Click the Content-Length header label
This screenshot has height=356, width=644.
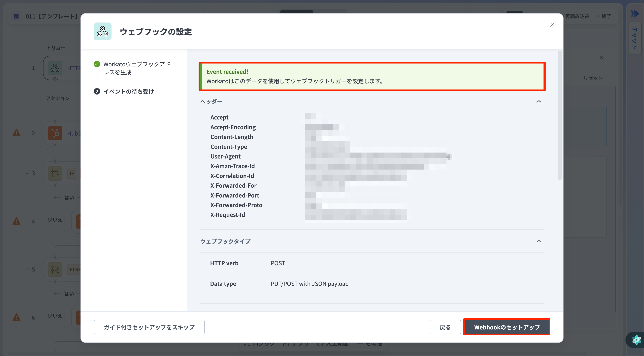click(x=232, y=137)
